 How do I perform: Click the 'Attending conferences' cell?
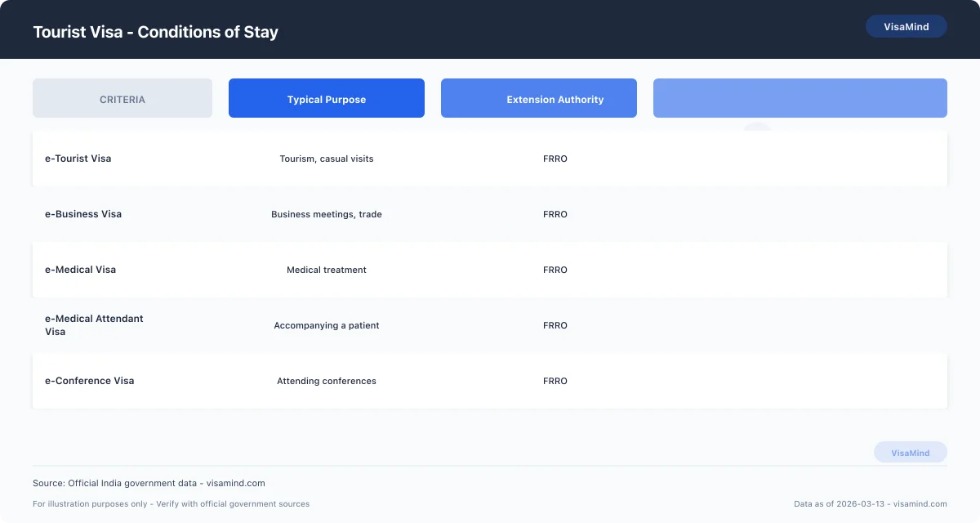pos(327,381)
